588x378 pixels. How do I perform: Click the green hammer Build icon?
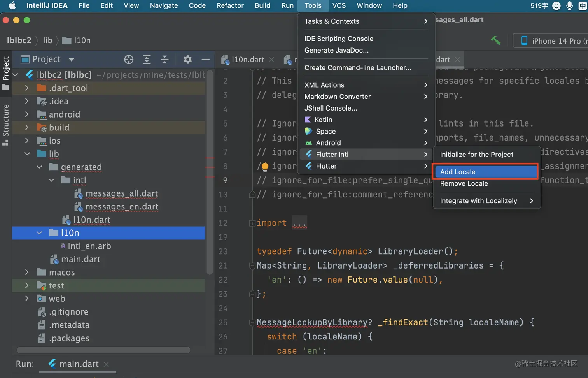click(x=495, y=40)
